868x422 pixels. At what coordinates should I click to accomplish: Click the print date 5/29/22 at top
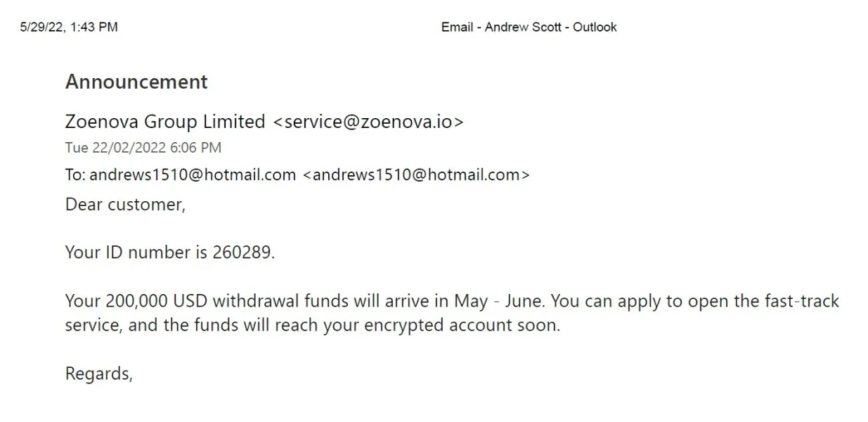(43, 27)
